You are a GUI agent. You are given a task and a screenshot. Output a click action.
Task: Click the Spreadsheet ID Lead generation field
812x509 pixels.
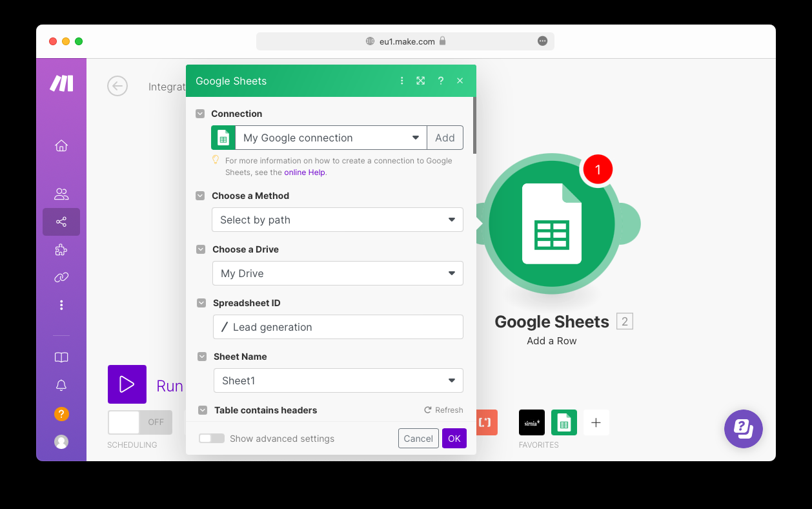(338, 327)
